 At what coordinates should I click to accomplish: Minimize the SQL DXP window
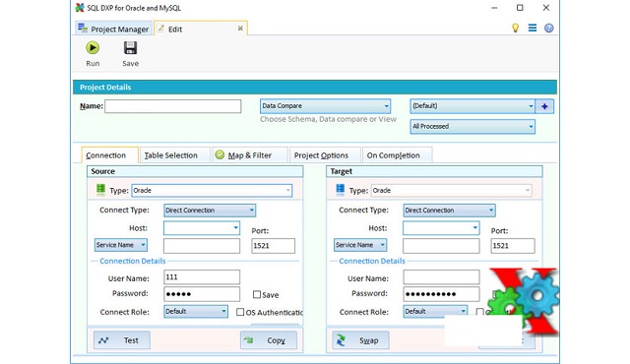pyautogui.click(x=494, y=8)
